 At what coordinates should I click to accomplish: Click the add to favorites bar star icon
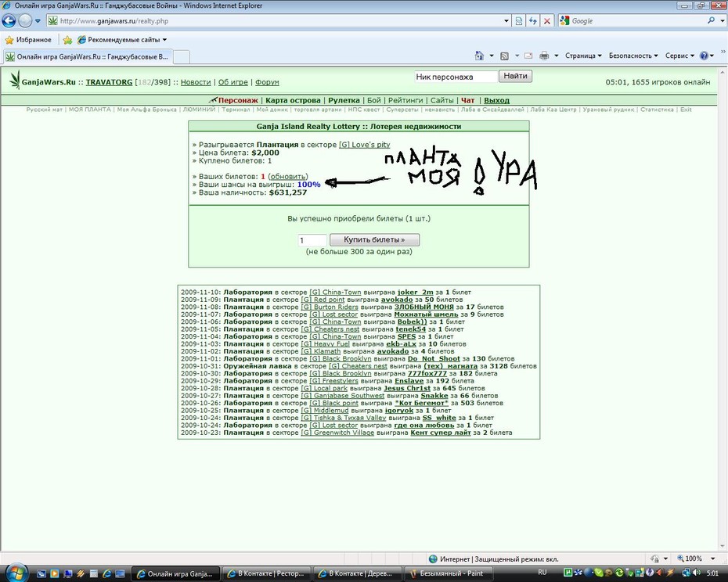point(67,40)
